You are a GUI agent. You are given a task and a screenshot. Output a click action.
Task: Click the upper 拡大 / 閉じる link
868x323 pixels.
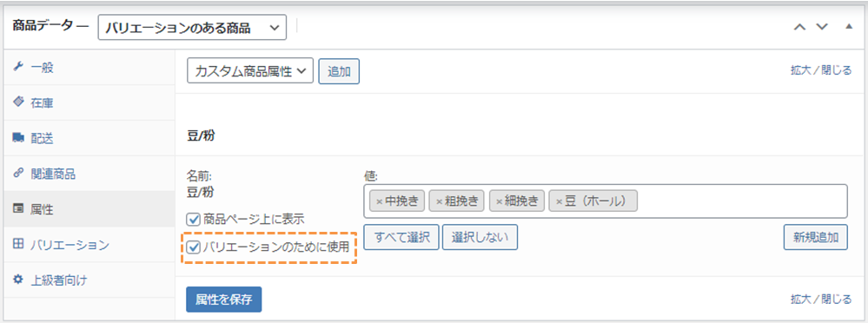pos(821,71)
